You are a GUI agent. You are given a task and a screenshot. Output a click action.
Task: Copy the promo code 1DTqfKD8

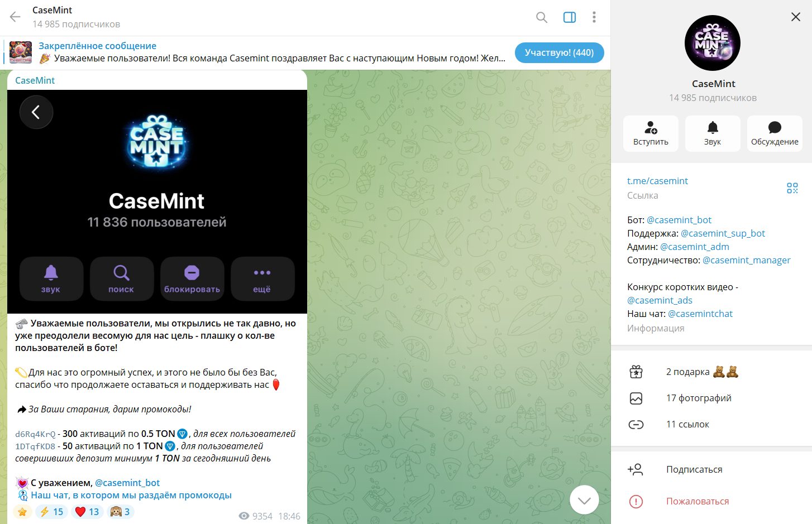35,446
